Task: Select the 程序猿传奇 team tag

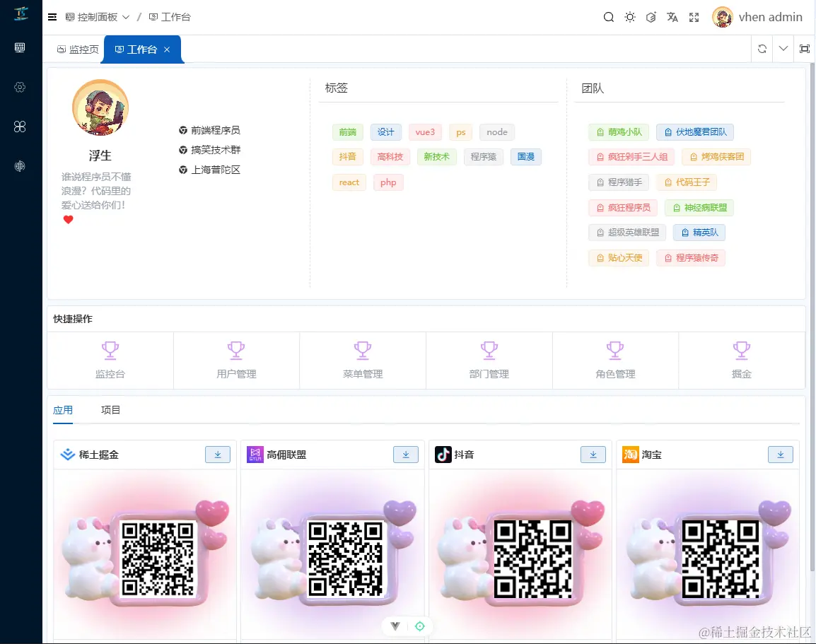Action: pos(691,258)
